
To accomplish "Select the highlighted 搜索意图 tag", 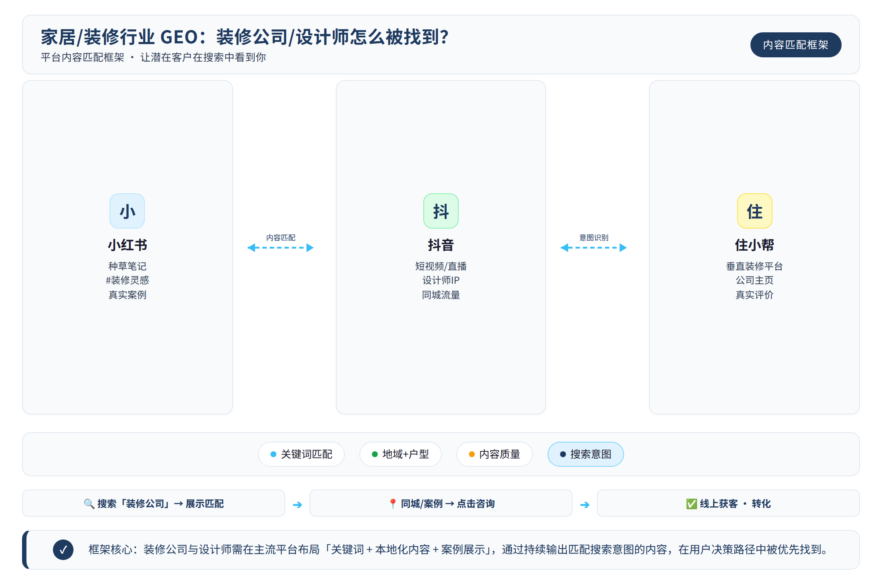I will click(586, 454).
